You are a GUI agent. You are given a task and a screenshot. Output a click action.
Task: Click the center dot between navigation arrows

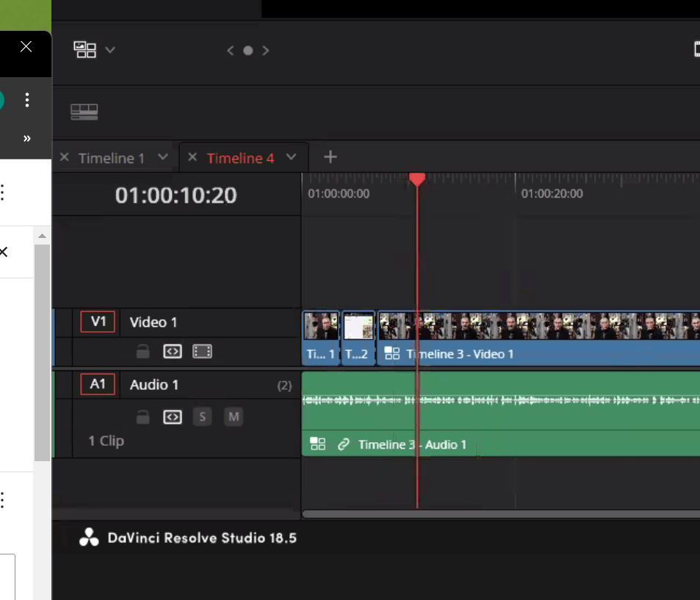point(248,51)
